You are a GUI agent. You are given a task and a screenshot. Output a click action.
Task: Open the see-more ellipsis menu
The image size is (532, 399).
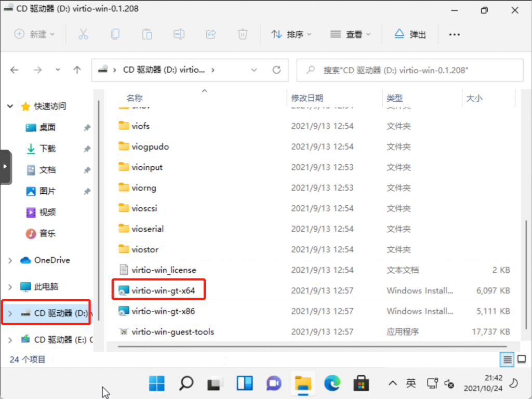coord(455,34)
